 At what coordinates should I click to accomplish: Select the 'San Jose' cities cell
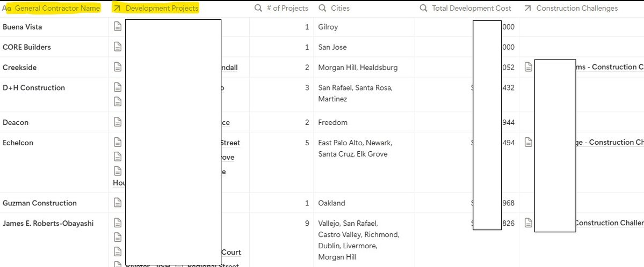tap(364, 47)
